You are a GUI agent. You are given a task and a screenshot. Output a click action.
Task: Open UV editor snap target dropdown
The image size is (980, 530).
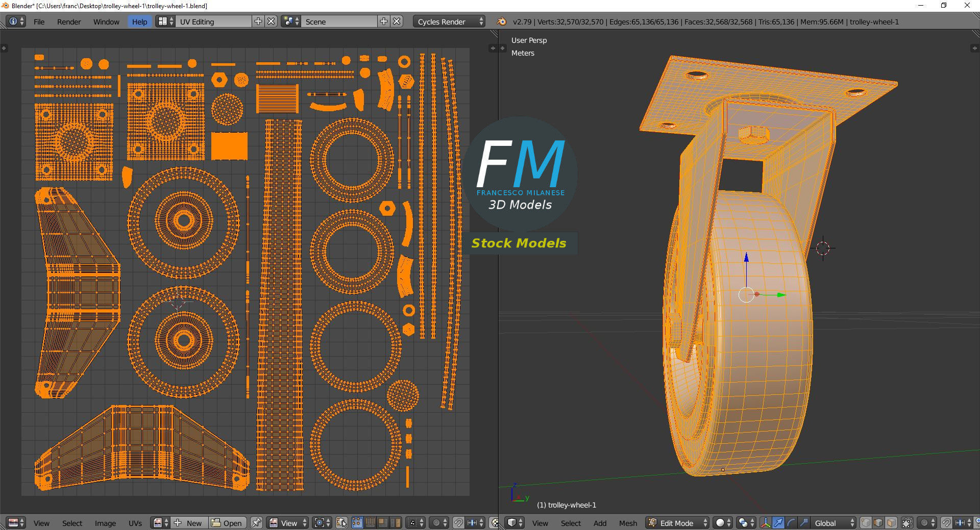pos(475,523)
